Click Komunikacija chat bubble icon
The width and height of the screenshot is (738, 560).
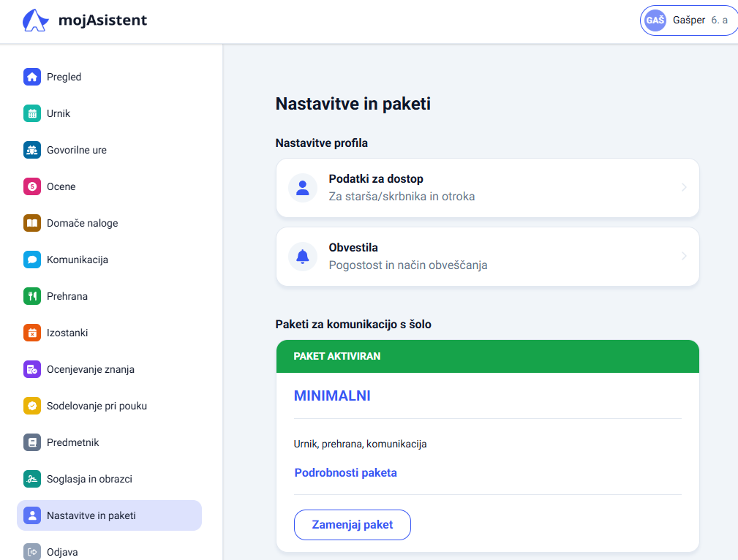[32, 260]
